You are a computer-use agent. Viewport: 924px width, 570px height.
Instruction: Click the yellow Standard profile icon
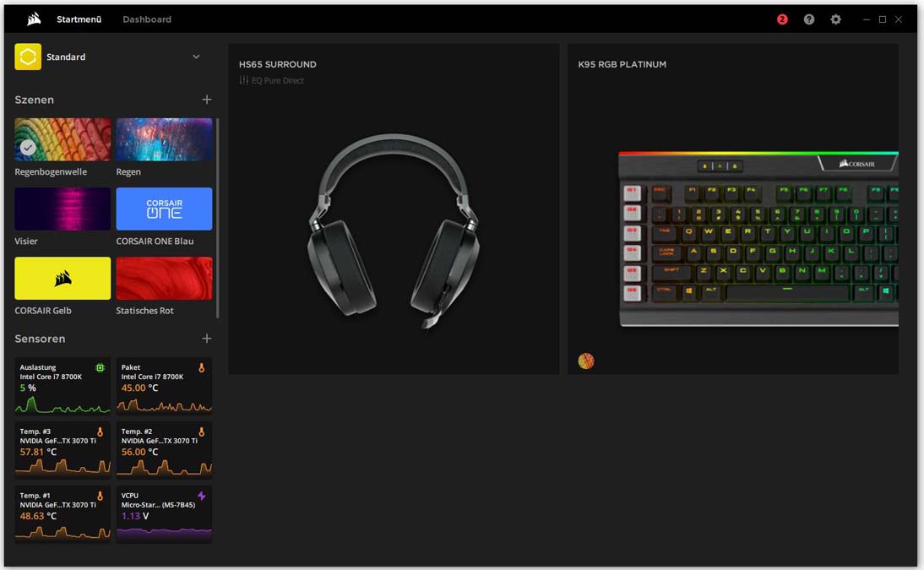[28, 57]
